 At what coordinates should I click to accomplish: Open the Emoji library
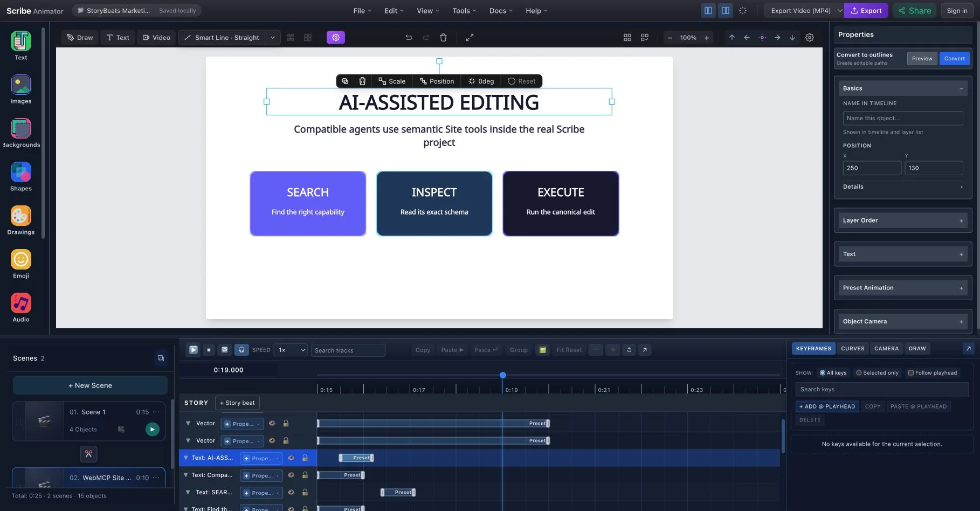[x=21, y=264]
